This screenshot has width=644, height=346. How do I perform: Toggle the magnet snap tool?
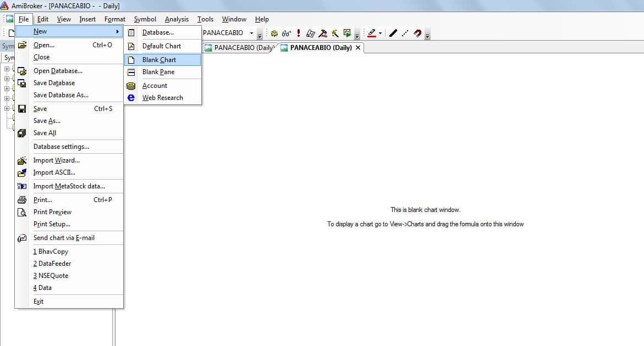tap(417, 33)
